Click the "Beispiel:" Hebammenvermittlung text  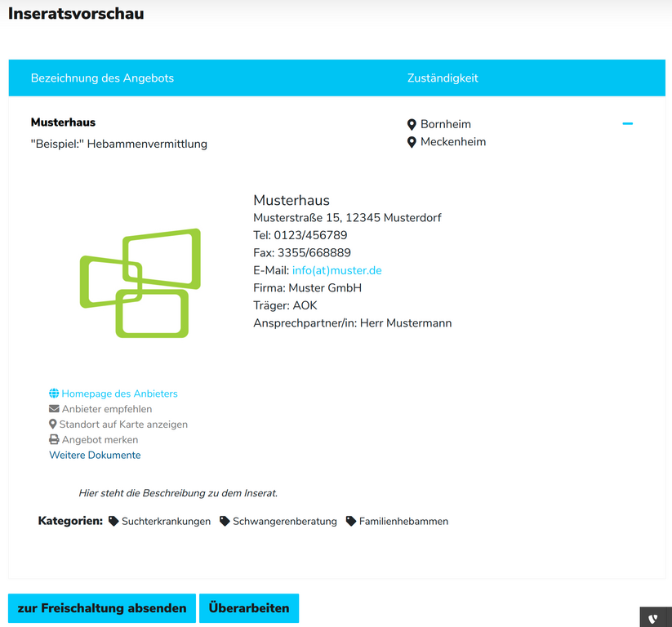[x=118, y=144]
